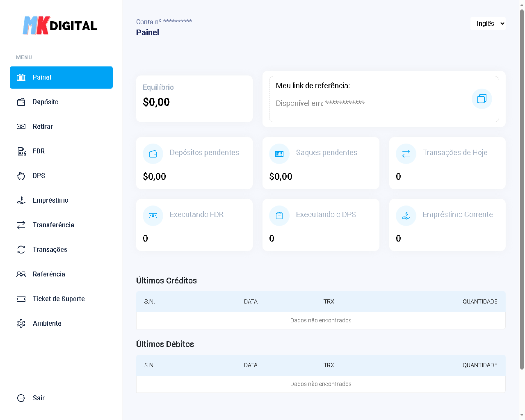The image size is (525, 420).
Task: Click the Ticket de Suporte icon
Action: (21, 299)
